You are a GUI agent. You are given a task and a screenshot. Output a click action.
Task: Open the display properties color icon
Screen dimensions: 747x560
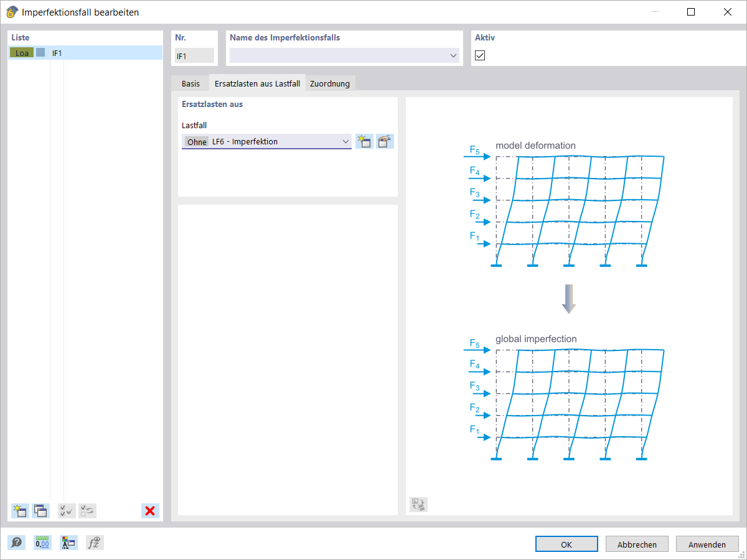(x=68, y=542)
